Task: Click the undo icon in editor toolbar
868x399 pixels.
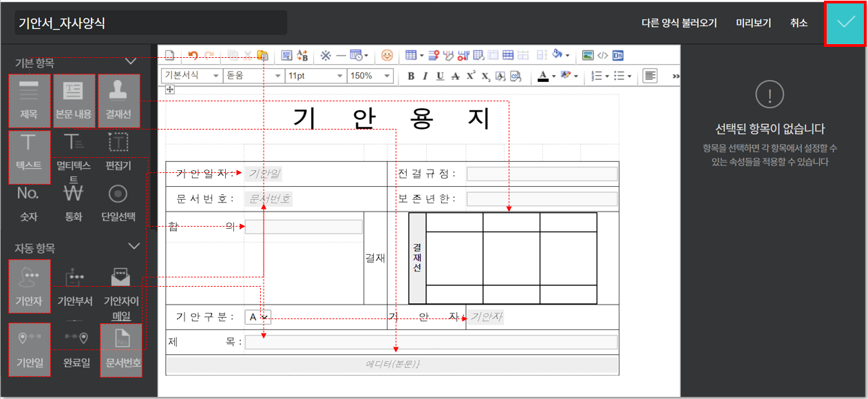Action: 193,55
